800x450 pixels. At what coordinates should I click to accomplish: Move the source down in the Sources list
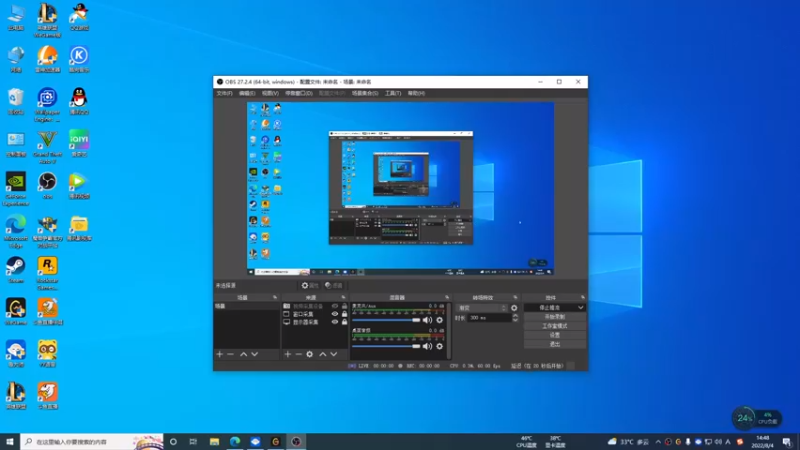click(x=334, y=354)
